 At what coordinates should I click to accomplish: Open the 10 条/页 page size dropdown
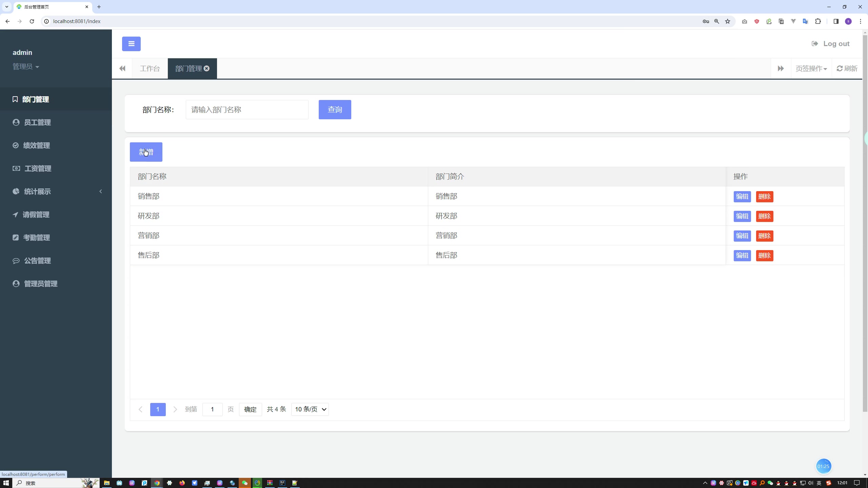310,409
